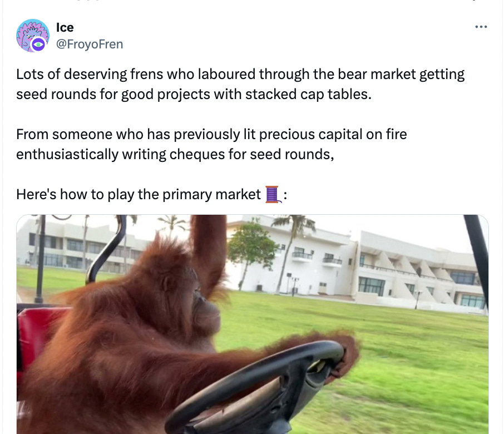Open the @FroyoFren handle link

click(90, 44)
